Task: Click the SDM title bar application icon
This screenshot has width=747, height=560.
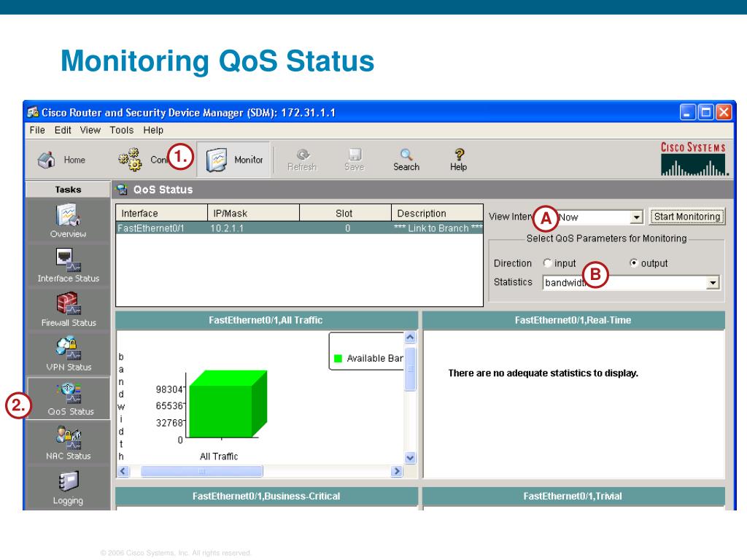Action: [x=33, y=112]
